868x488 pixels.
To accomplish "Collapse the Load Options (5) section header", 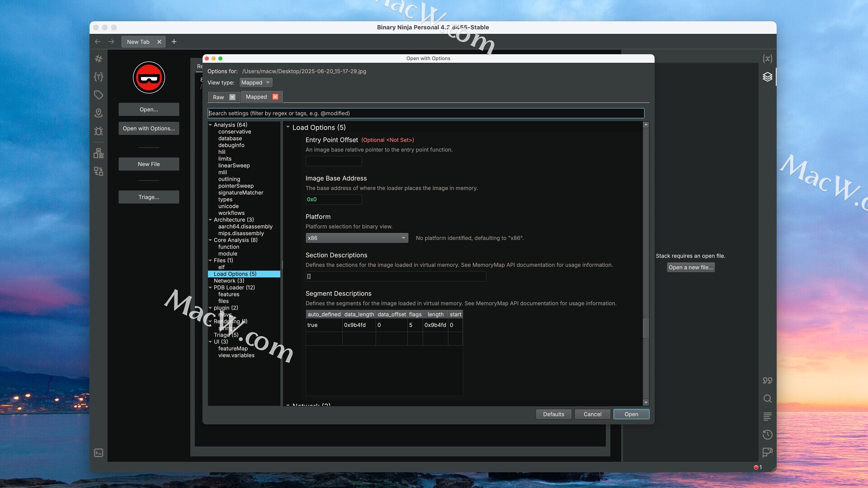I will coord(288,127).
